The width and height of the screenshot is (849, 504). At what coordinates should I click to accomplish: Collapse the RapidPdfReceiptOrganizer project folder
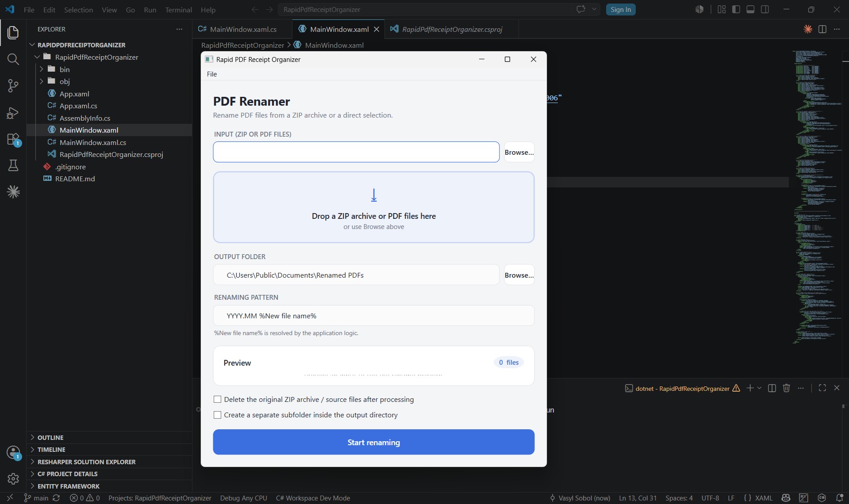pos(37,57)
